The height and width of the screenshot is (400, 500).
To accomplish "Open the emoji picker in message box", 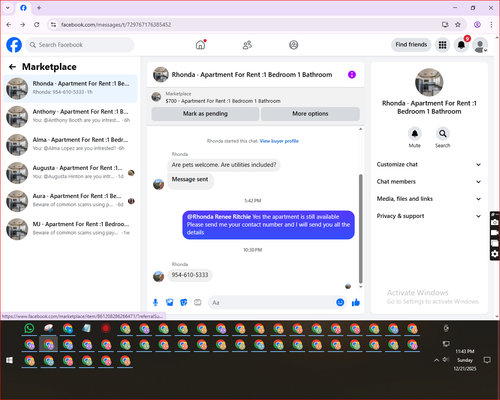I will (x=340, y=302).
